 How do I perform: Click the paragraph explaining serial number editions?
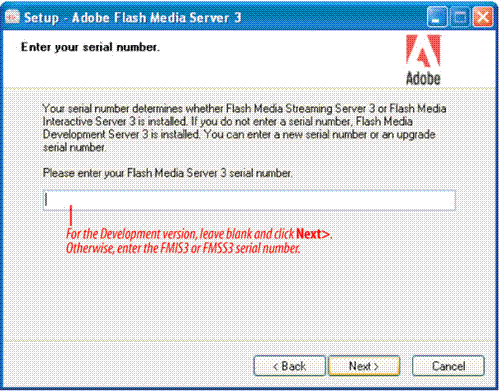tap(244, 128)
